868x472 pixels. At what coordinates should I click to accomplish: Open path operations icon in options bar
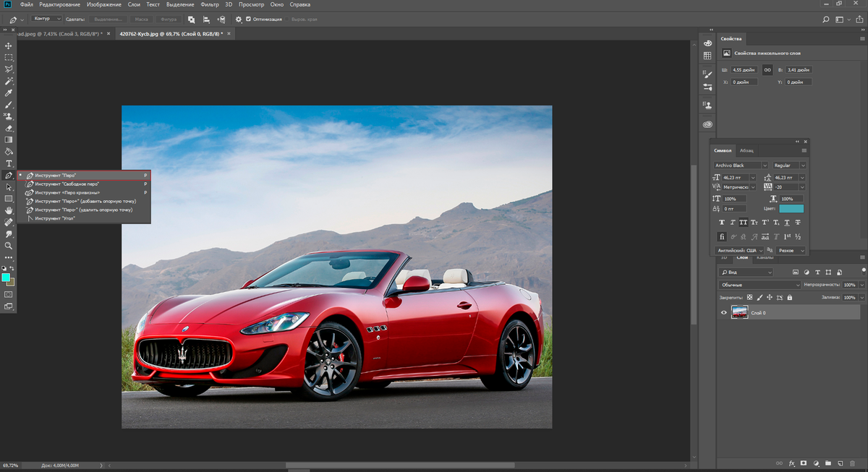coord(191,19)
